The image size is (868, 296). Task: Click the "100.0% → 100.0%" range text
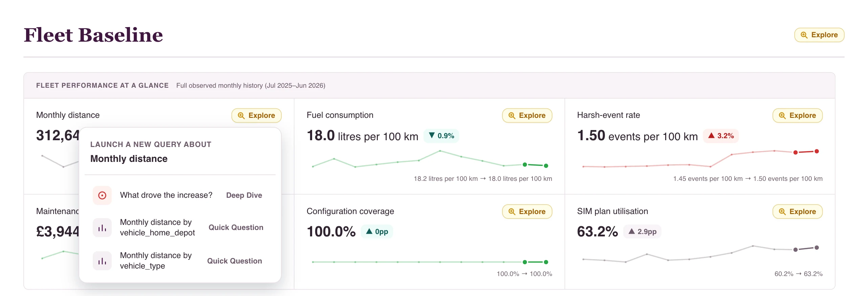pos(524,274)
